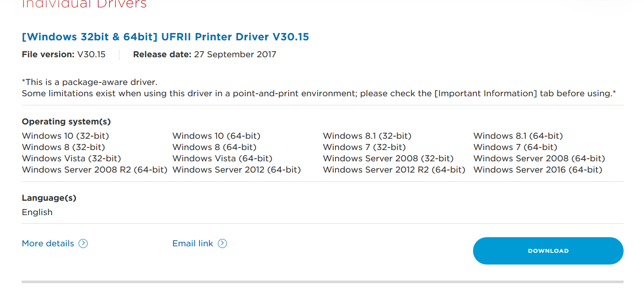Select the Windows Vista (64-bit) entry
The height and width of the screenshot is (294, 644).
tap(223, 158)
